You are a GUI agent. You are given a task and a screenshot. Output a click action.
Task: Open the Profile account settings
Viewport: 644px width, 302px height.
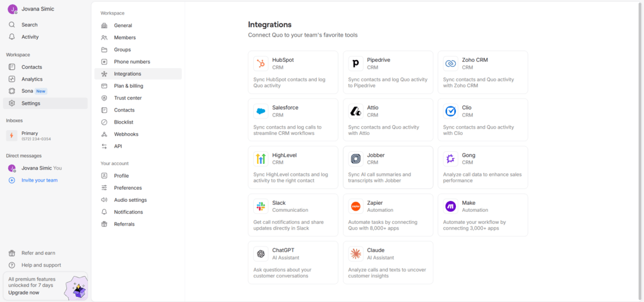(x=138, y=176)
